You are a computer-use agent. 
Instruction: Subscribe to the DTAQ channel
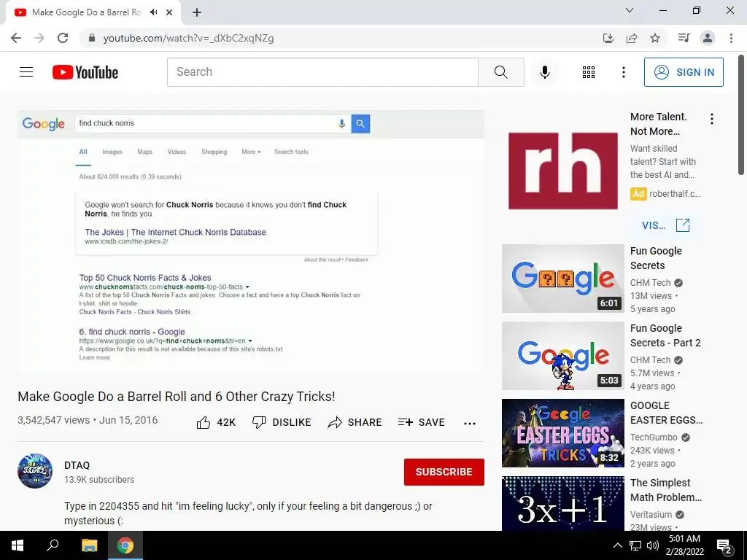(x=444, y=472)
